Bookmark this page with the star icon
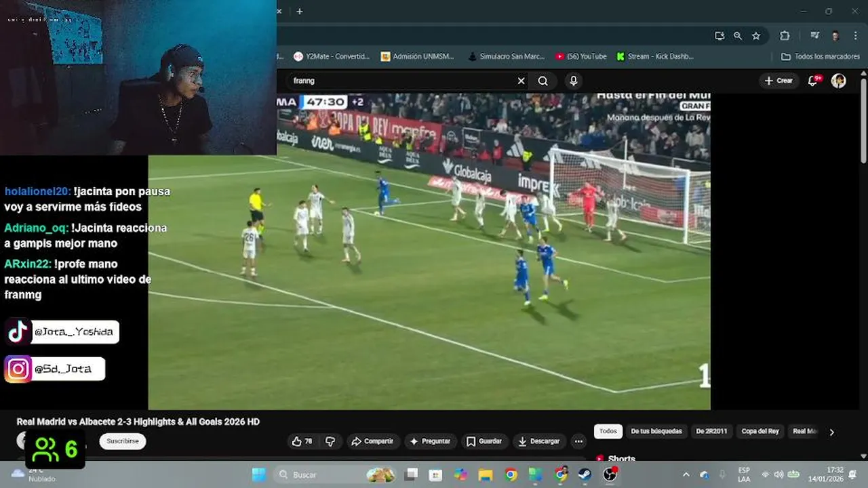Viewport: 868px width, 488px height. point(756,36)
